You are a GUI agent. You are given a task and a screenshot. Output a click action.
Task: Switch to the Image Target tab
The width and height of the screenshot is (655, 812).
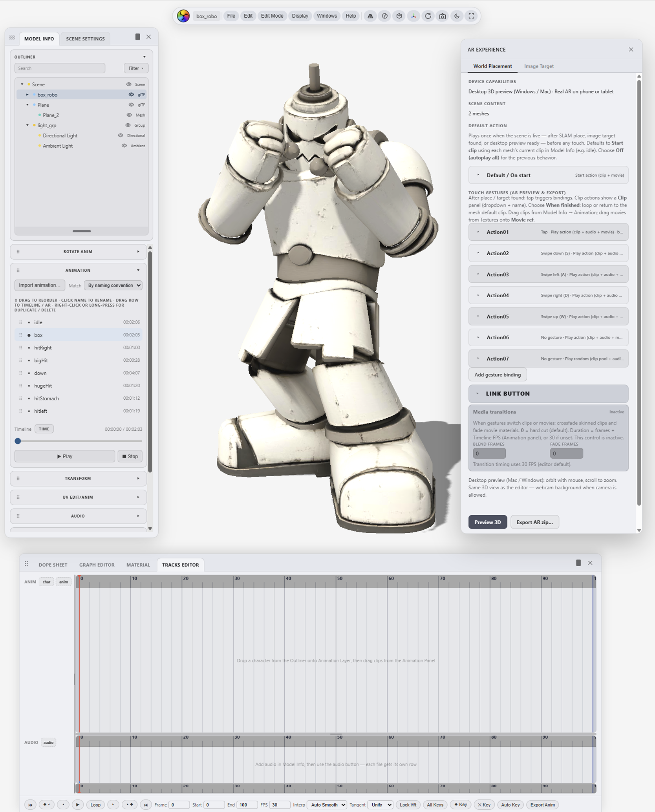point(539,66)
